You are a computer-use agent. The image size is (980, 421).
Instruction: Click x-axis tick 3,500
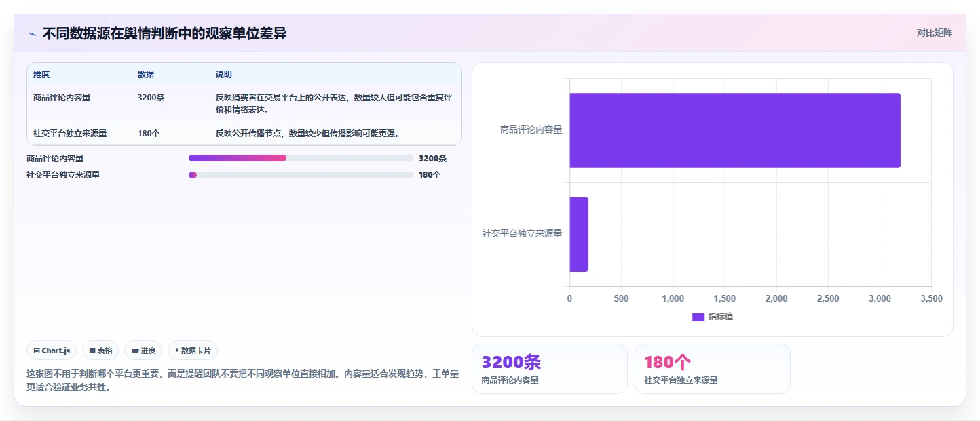[931, 298]
